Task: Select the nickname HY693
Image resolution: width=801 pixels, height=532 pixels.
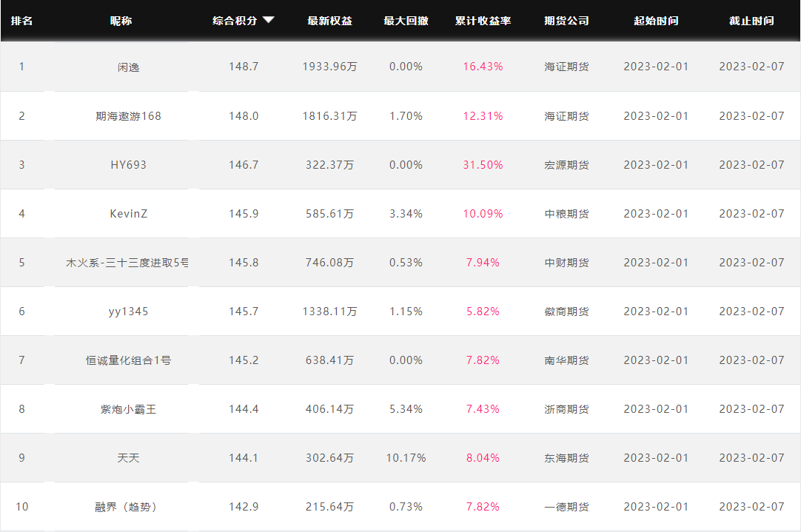Action: click(128, 165)
